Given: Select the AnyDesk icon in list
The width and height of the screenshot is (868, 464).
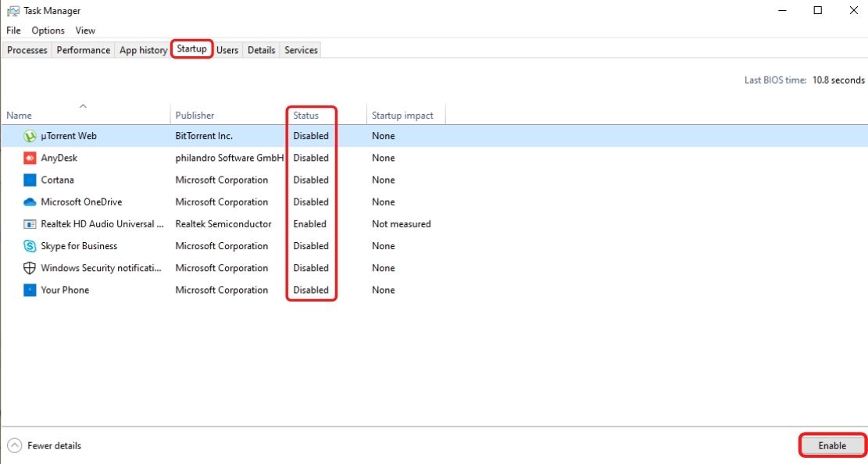Looking at the screenshot, I should [x=30, y=158].
